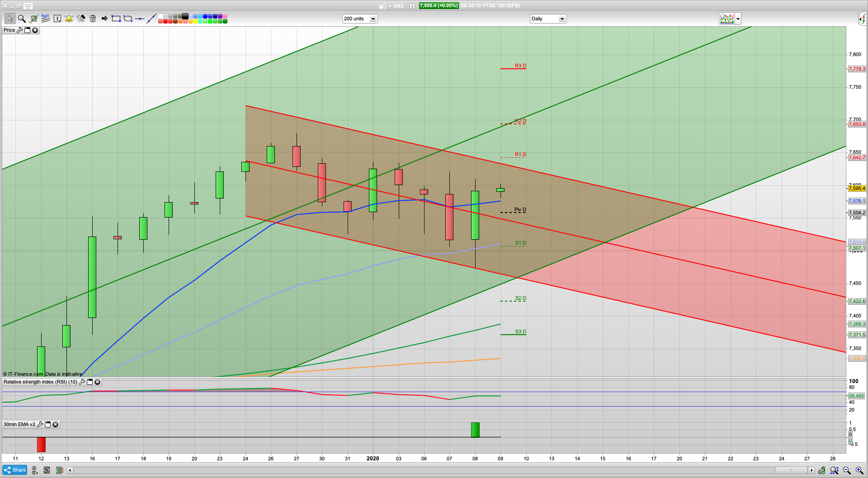868x478 pixels.
Task: Choose the text annotation tool
Action: (x=57, y=19)
